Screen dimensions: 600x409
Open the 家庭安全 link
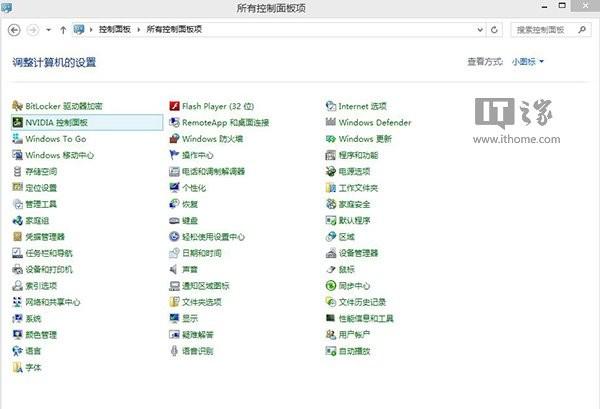[x=354, y=204]
